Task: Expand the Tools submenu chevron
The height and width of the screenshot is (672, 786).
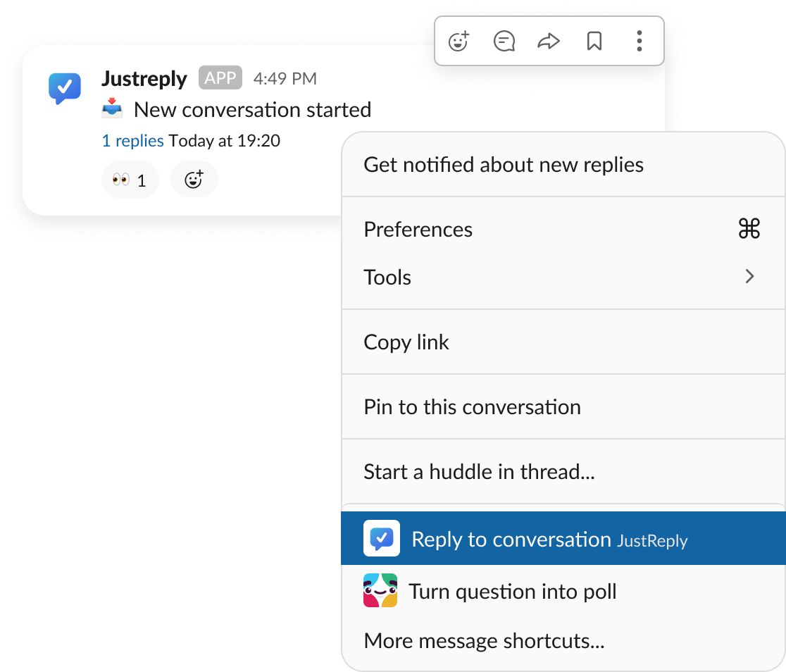Action: (x=749, y=277)
